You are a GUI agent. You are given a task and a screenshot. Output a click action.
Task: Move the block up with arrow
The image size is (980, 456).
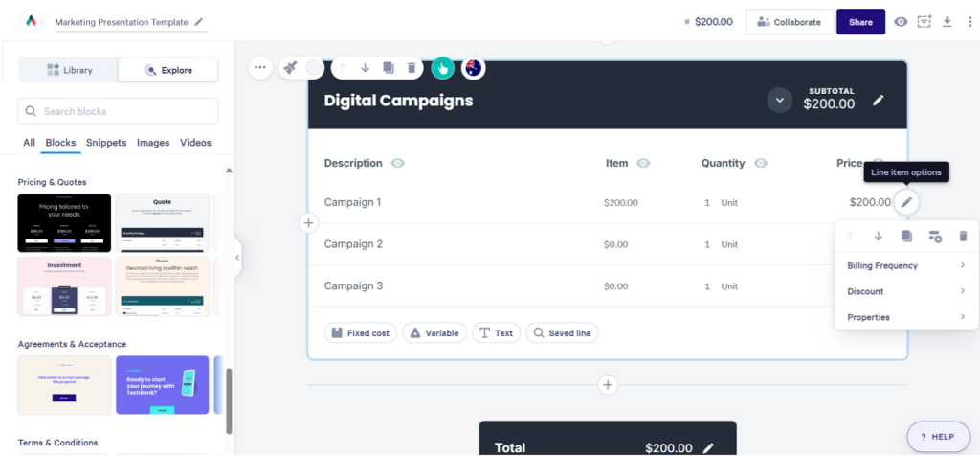[342, 68]
